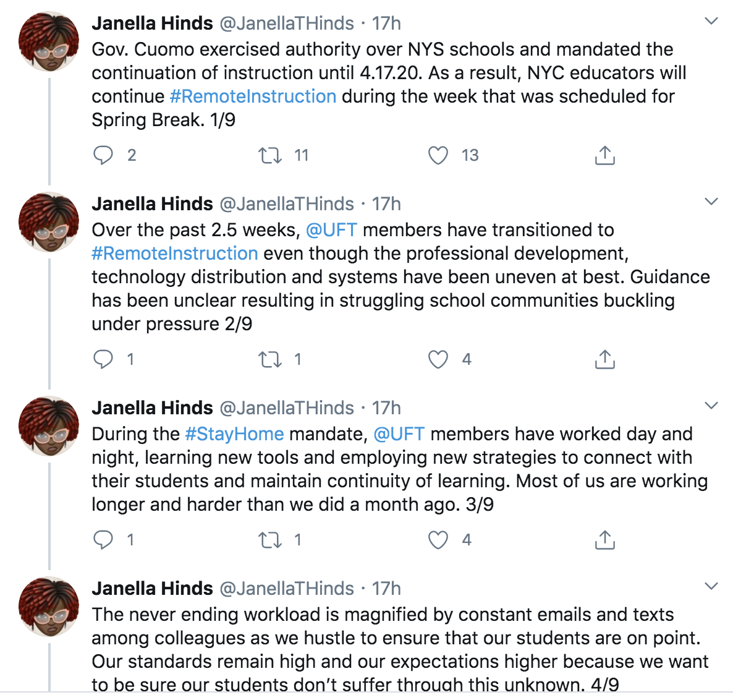Like the 1/9 tweet with 13 likes
This screenshot has width=733, height=700.
click(x=438, y=155)
